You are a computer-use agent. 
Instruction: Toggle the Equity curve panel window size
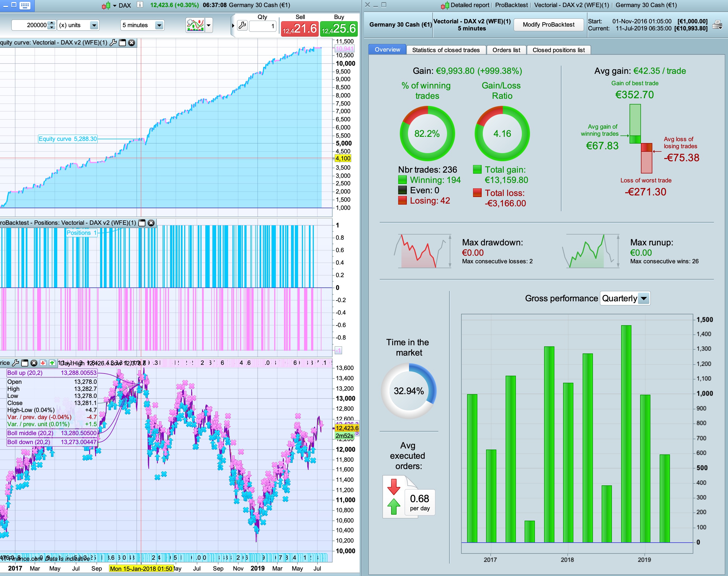coord(122,43)
